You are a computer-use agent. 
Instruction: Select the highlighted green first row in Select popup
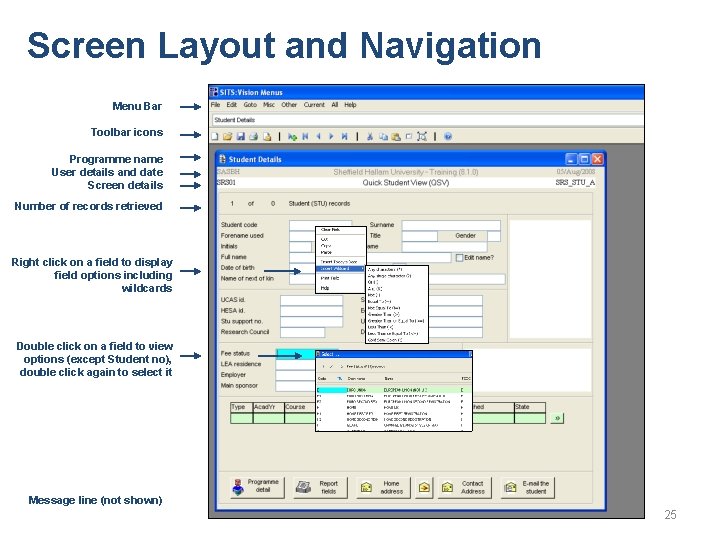pos(394,390)
